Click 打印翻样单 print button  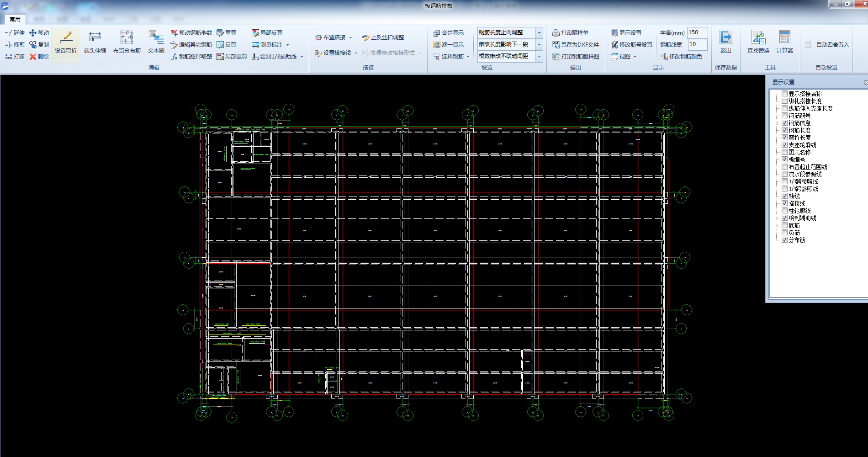571,33
